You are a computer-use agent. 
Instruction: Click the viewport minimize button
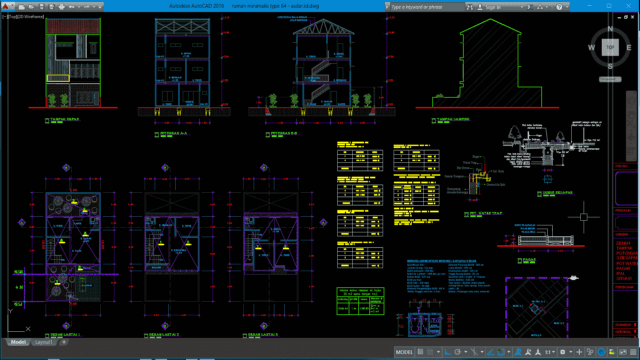tap(620, 17)
